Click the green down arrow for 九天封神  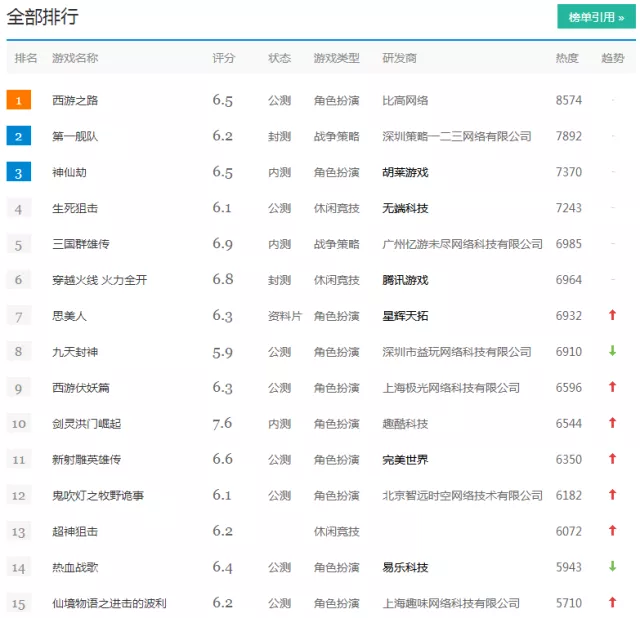tap(612, 351)
